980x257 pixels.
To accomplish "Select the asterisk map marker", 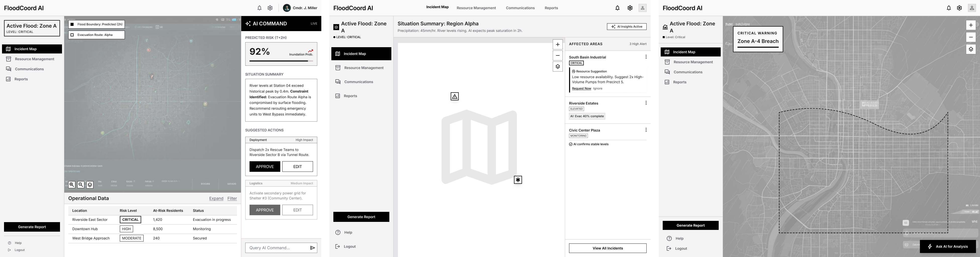I will [518, 180].
